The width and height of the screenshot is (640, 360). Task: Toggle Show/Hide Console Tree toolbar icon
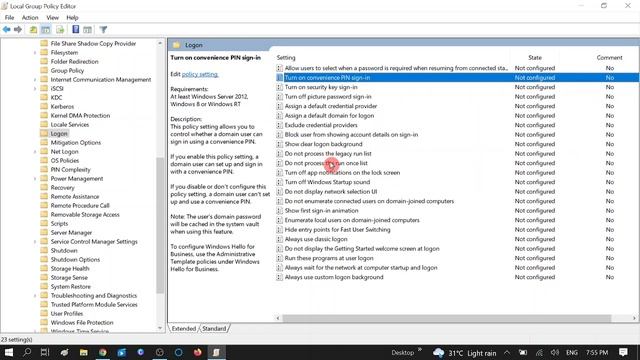coord(46,29)
